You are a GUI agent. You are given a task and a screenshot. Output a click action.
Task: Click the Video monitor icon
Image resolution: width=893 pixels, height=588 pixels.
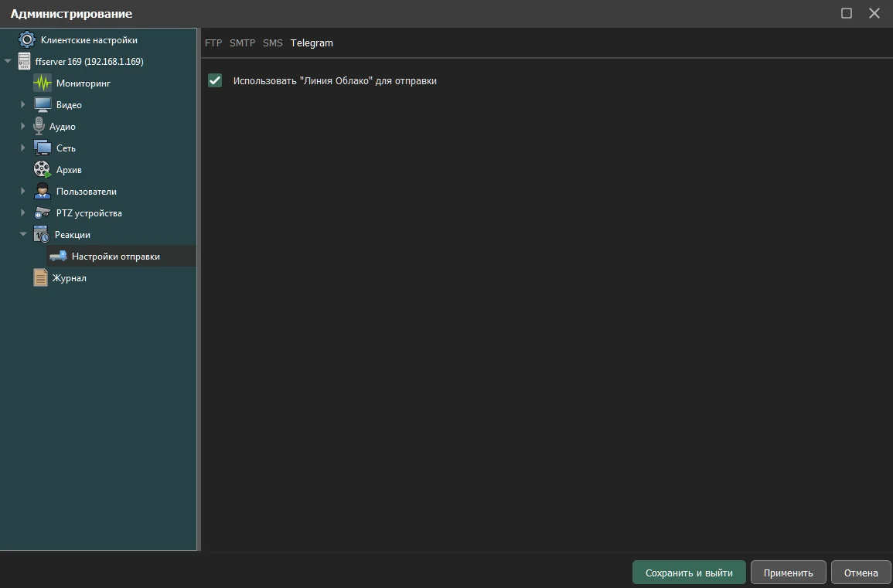point(43,104)
